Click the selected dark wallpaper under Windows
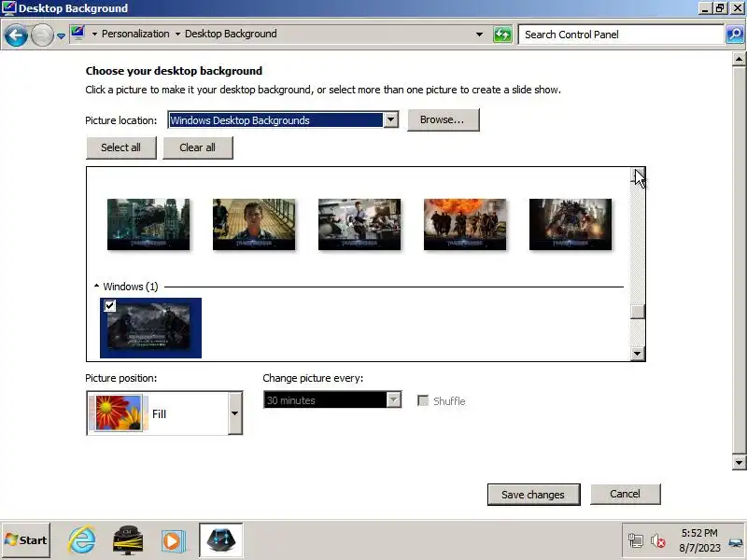 150,329
